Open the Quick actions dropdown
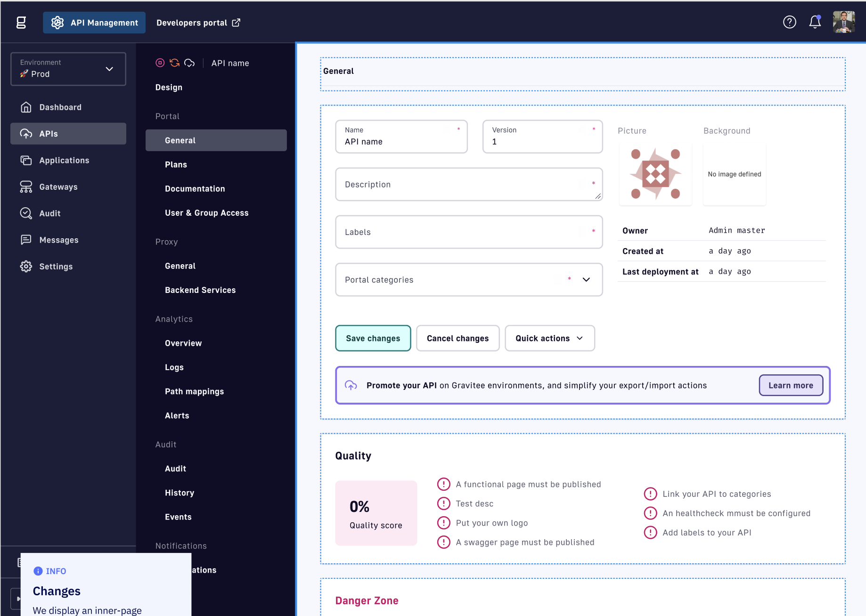The height and width of the screenshot is (616, 866). [549, 338]
